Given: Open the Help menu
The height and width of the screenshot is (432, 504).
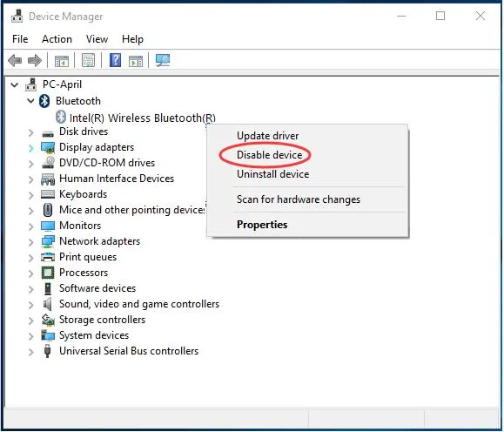Looking at the screenshot, I should [x=132, y=39].
